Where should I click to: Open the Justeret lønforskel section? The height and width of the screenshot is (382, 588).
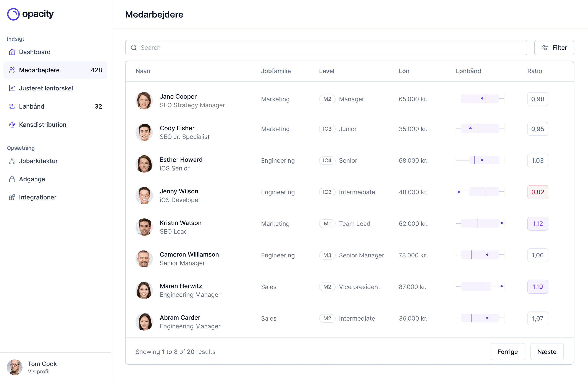[x=46, y=88]
